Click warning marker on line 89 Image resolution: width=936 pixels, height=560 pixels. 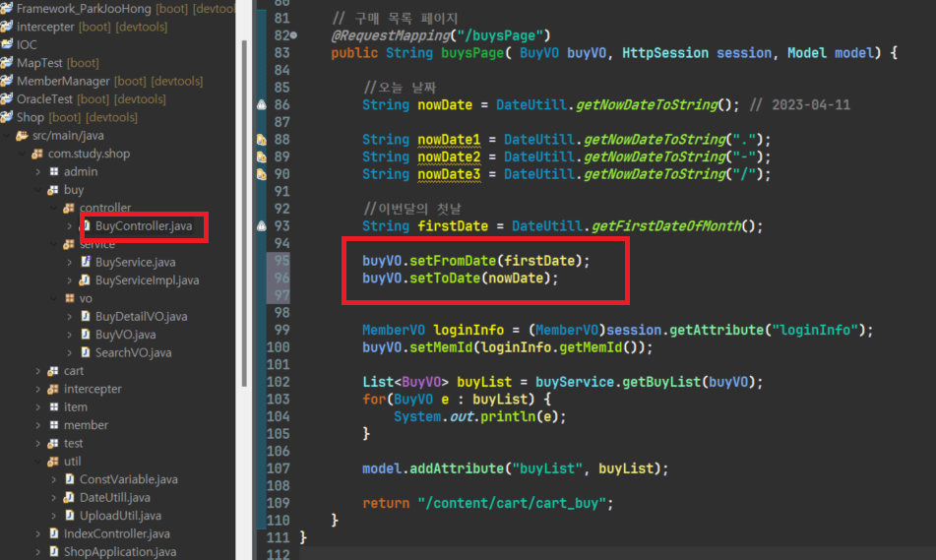262,157
